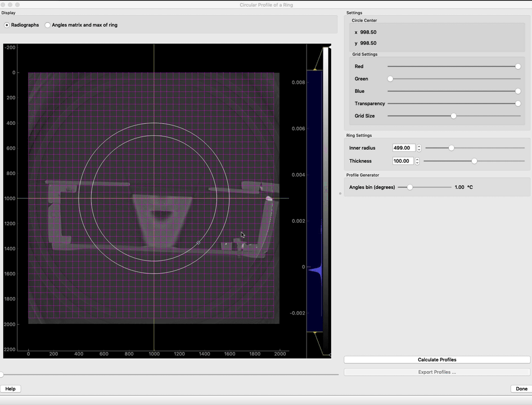Click the Angles bin slider handle
The height and width of the screenshot is (405, 532).
point(410,187)
